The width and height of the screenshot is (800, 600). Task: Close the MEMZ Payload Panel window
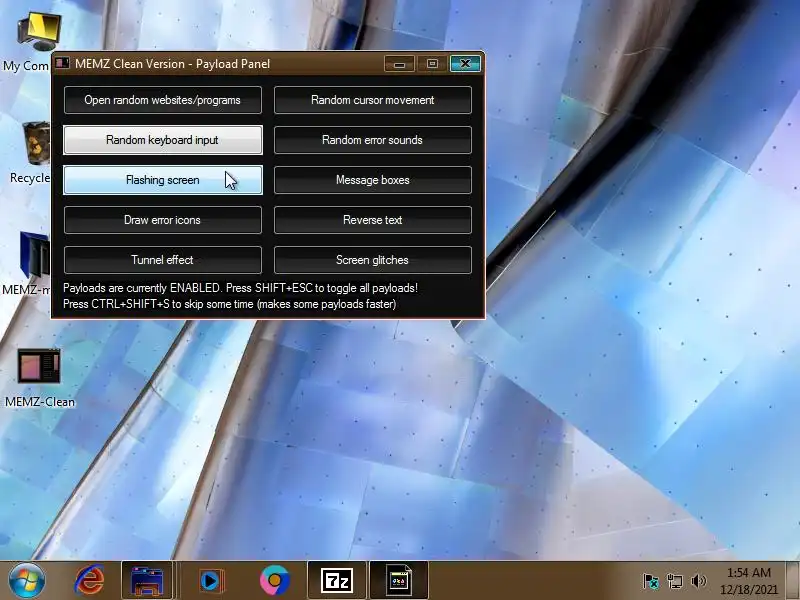pos(465,64)
